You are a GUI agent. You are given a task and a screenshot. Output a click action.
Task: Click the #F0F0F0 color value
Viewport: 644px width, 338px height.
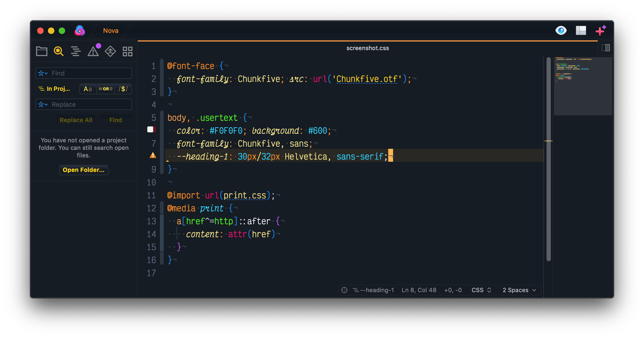[226, 131]
